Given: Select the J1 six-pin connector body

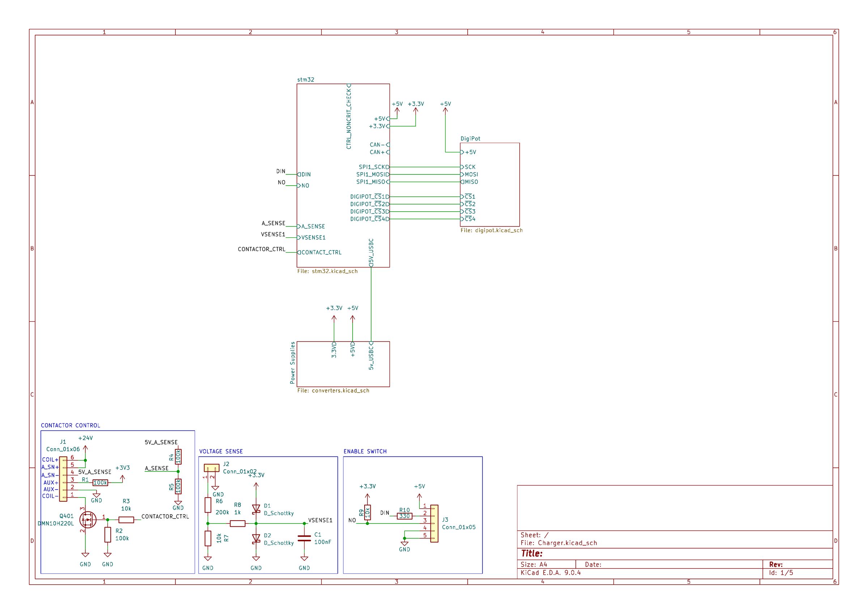Looking at the screenshot, I should [x=63, y=479].
